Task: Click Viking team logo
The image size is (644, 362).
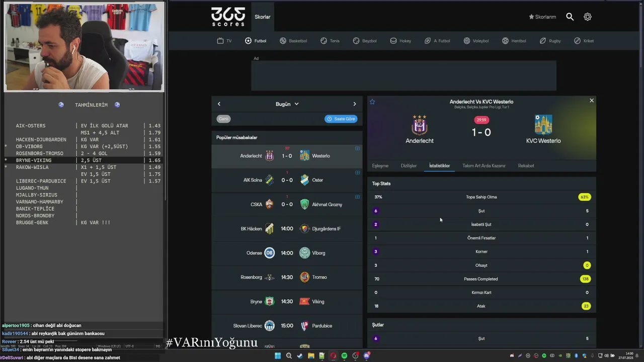Action: point(304,302)
